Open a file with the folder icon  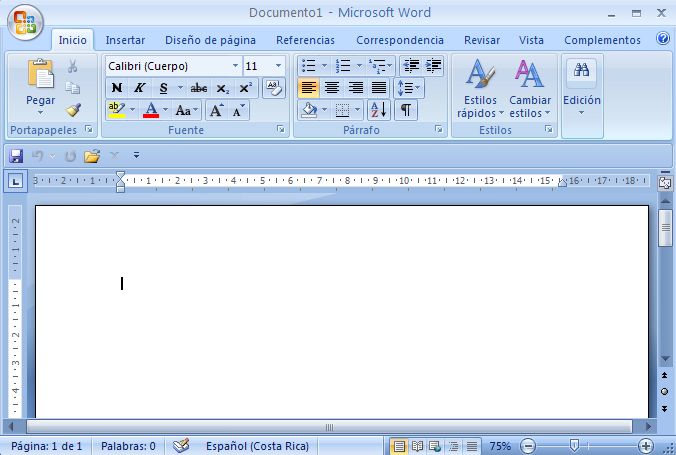click(92, 156)
